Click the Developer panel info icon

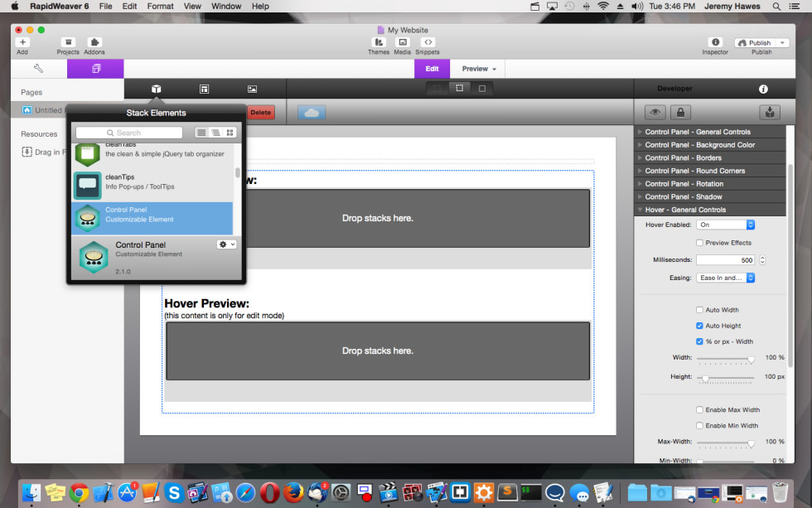click(763, 89)
